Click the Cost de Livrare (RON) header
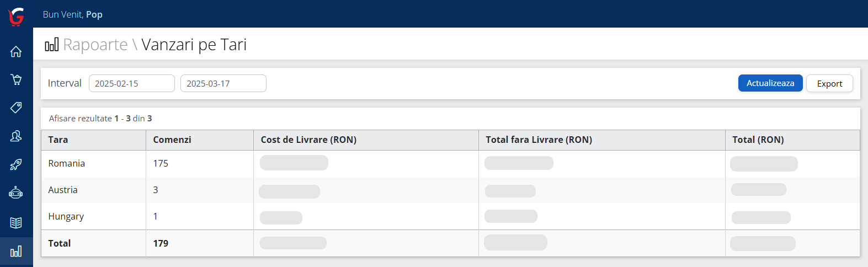Screen dimensions: 868x267 click(308, 140)
